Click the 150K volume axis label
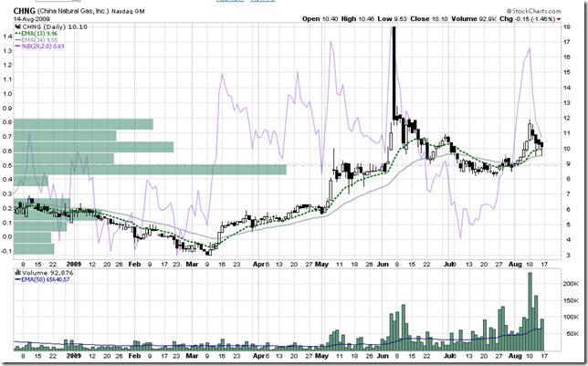 [x=570, y=301]
